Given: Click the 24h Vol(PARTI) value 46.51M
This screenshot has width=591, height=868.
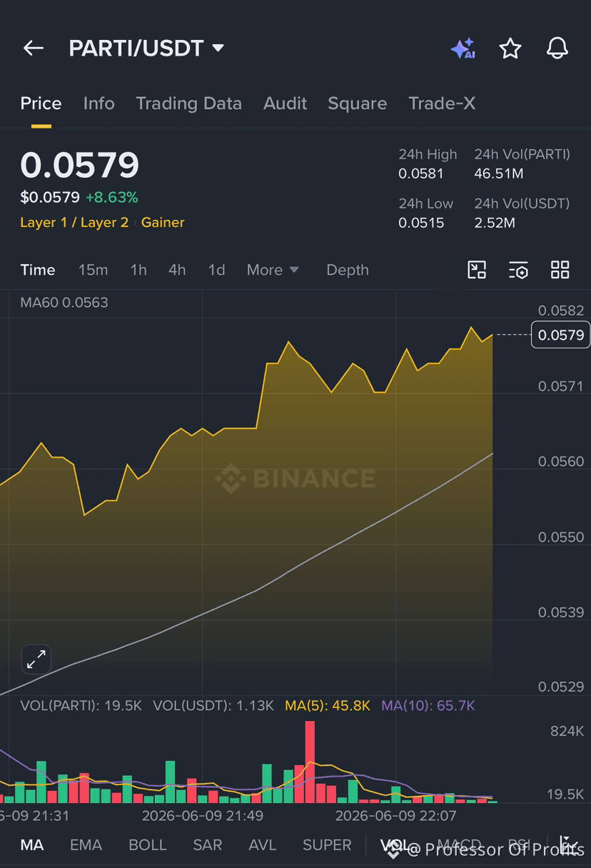Looking at the screenshot, I should point(499,173).
